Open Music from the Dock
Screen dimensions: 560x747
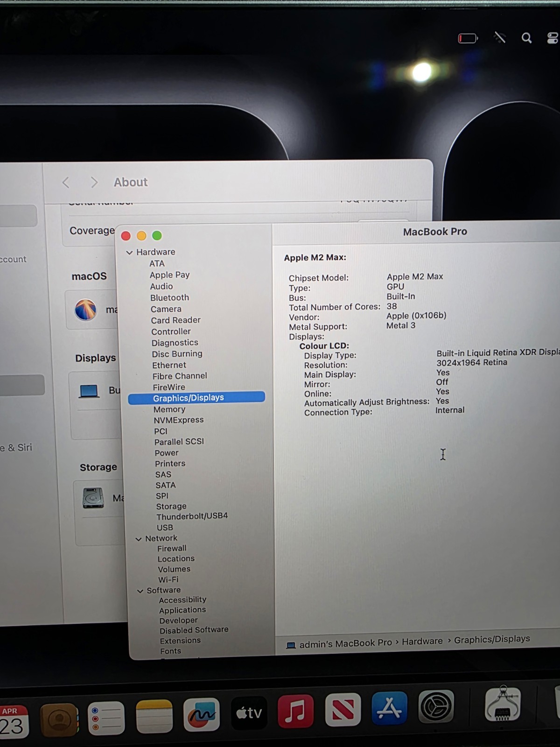[295, 711]
